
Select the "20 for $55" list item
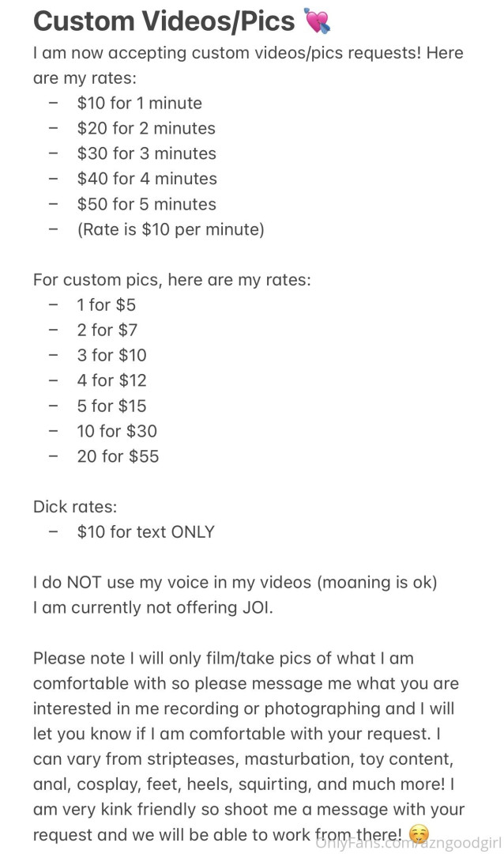click(x=118, y=456)
